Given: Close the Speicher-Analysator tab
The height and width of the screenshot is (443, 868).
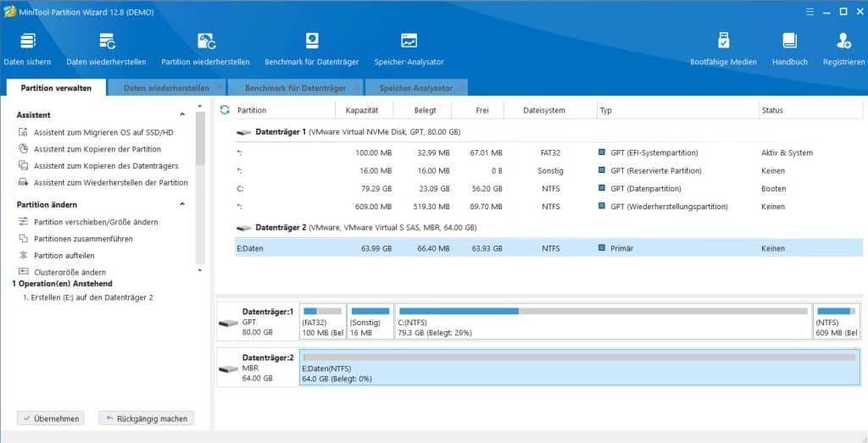Looking at the screenshot, I should [462, 87].
